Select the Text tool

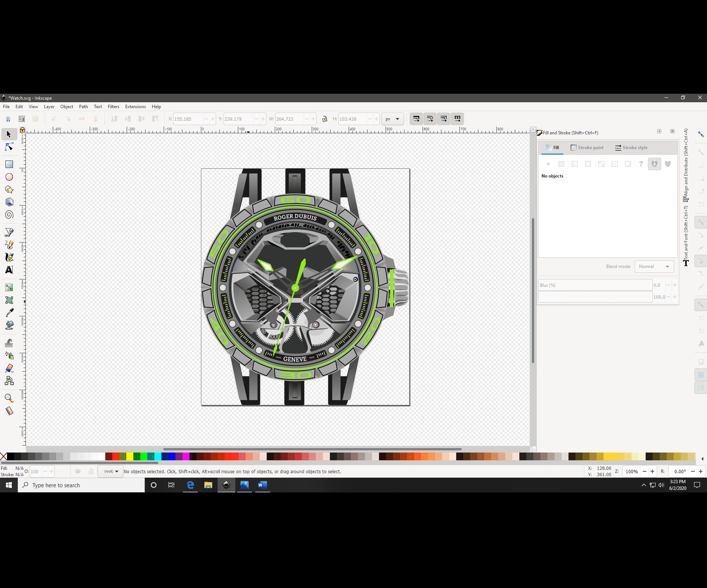pyautogui.click(x=9, y=269)
